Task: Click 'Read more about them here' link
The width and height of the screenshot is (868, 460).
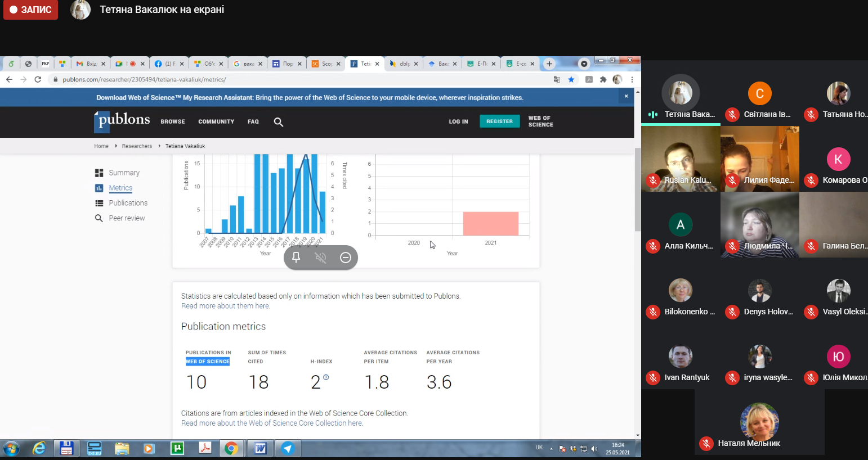Action: [226, 306]
